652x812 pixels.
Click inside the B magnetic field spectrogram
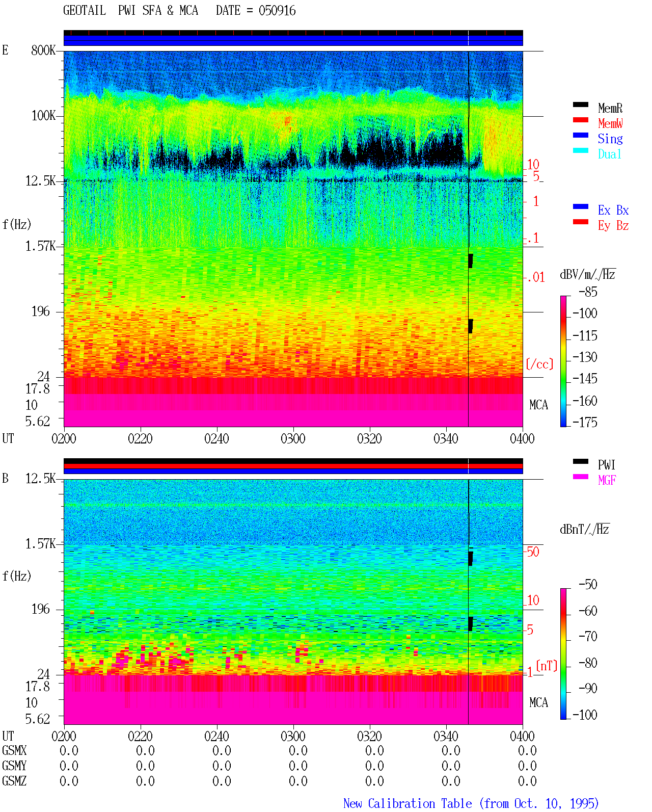pyautogui.click(x=293, y=602)
